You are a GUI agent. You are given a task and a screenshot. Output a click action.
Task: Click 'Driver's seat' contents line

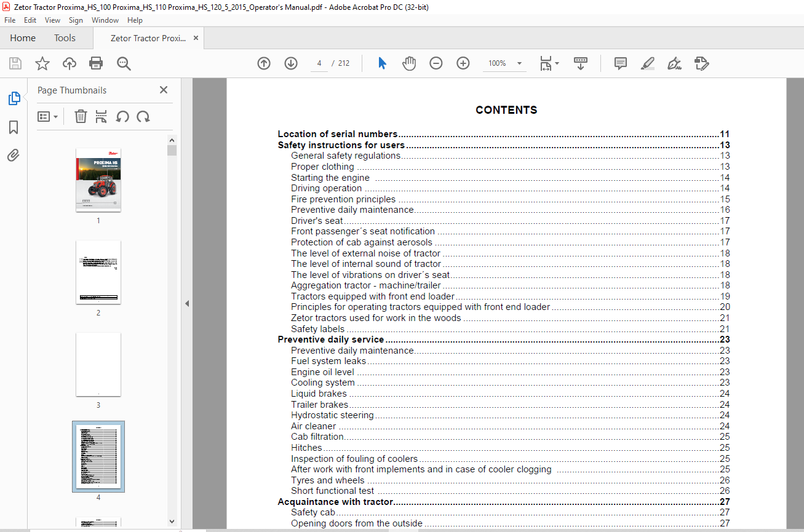click(x=511, y=221)
